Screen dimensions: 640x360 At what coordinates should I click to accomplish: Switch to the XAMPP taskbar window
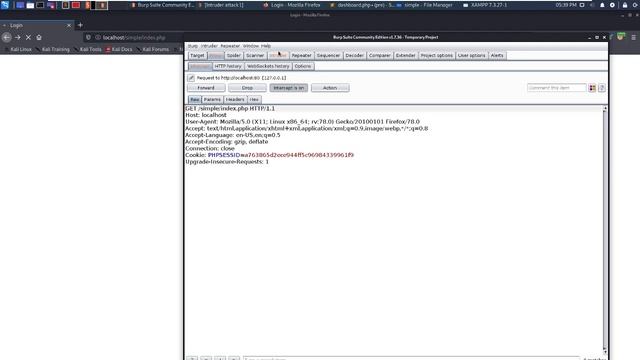(x=485, y=5)
